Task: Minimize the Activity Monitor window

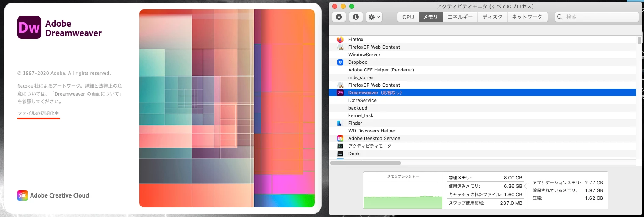Action: coord(343,6)
